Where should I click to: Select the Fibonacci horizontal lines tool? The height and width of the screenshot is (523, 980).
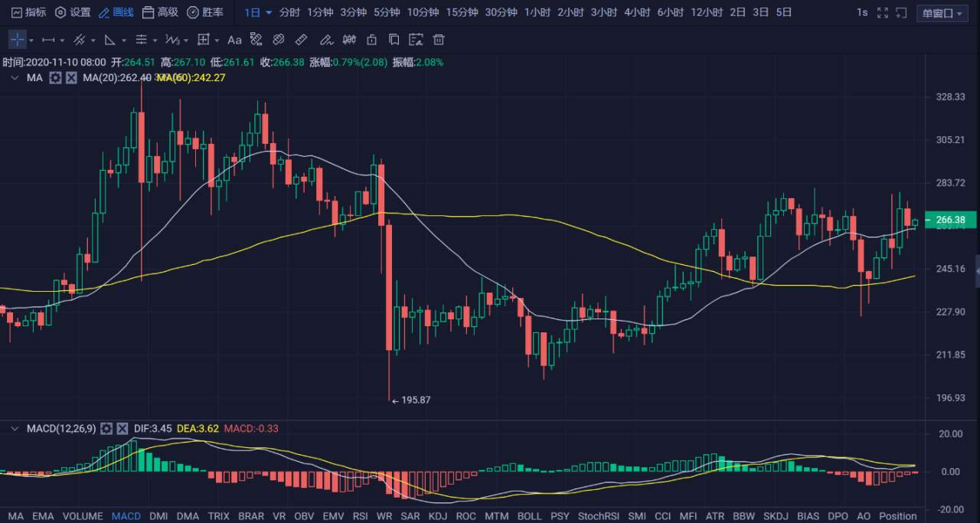[142, 40]
